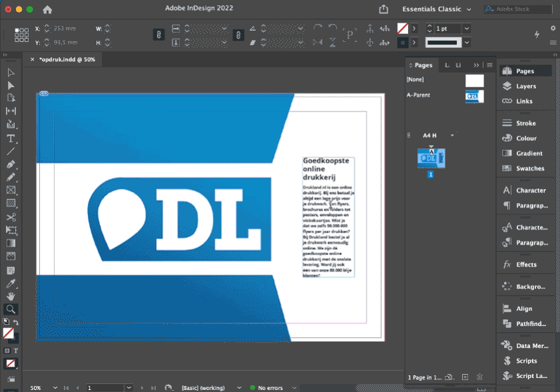
Task: Click the page 1 thumbnail
Action: (431, 158)
